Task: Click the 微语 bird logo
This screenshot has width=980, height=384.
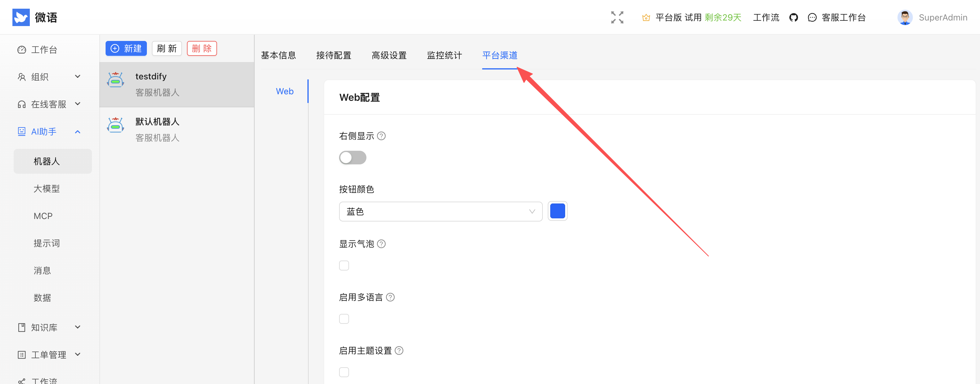Action: click(x=21, y=17)
